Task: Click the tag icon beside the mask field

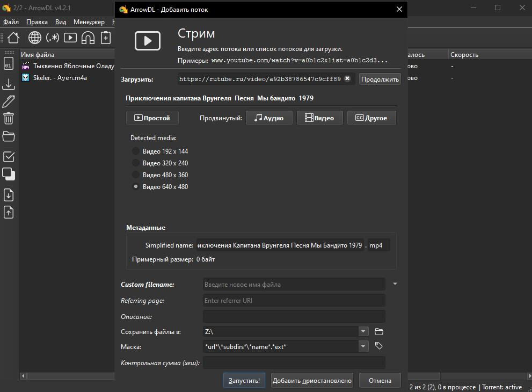Action: coord(379,346)
